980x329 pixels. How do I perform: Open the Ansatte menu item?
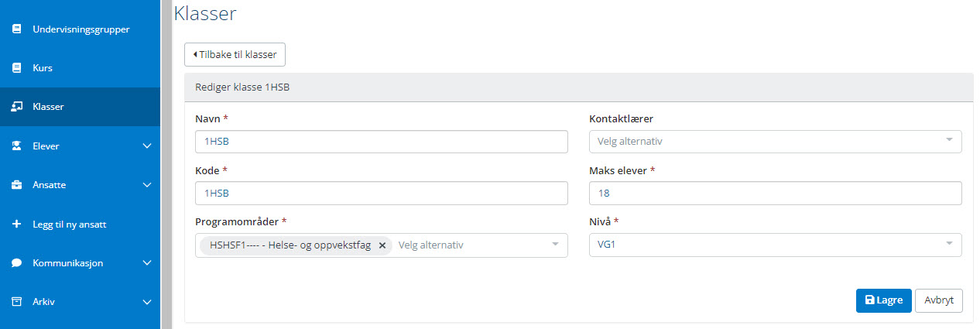point(80,185)
